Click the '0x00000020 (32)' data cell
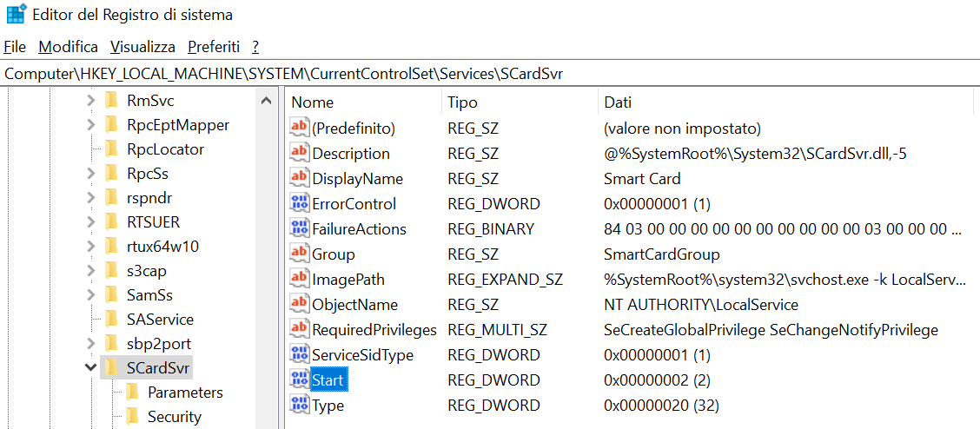 (662, 406)
